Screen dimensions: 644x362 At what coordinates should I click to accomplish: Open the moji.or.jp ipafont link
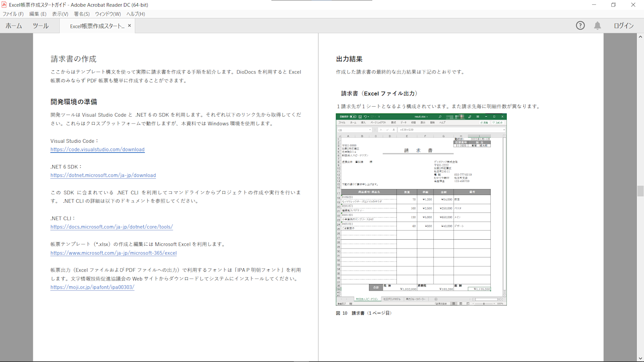click(x=92, y=287)
